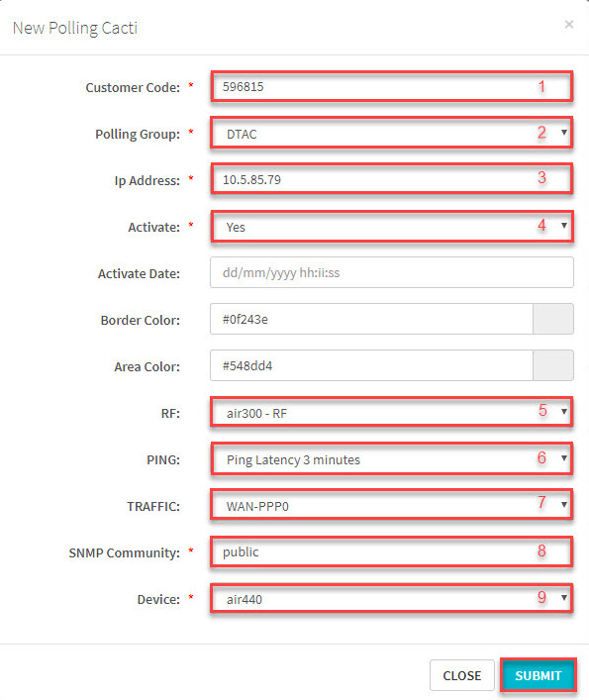Click the Area Color hex text field

coord(371,365)
